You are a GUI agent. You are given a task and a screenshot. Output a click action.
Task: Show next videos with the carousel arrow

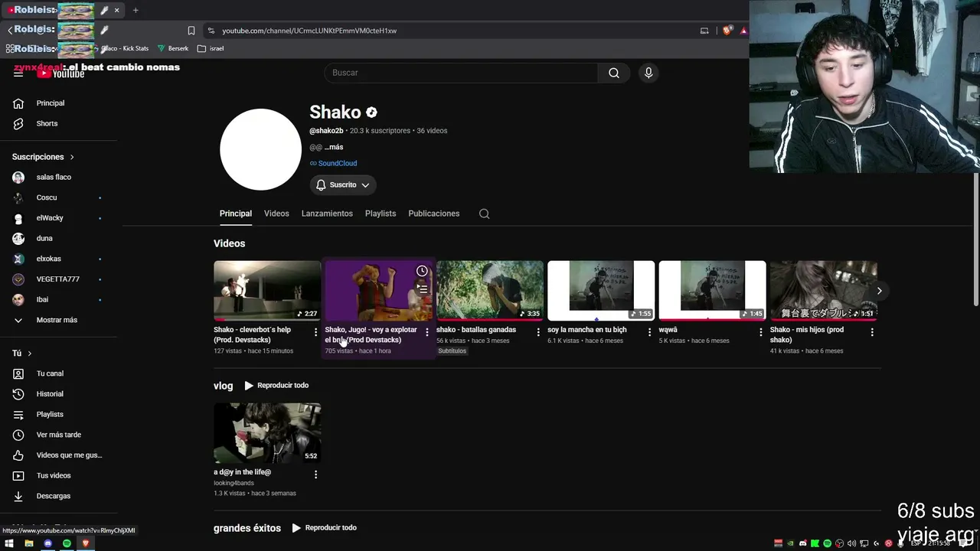(879, 291)
